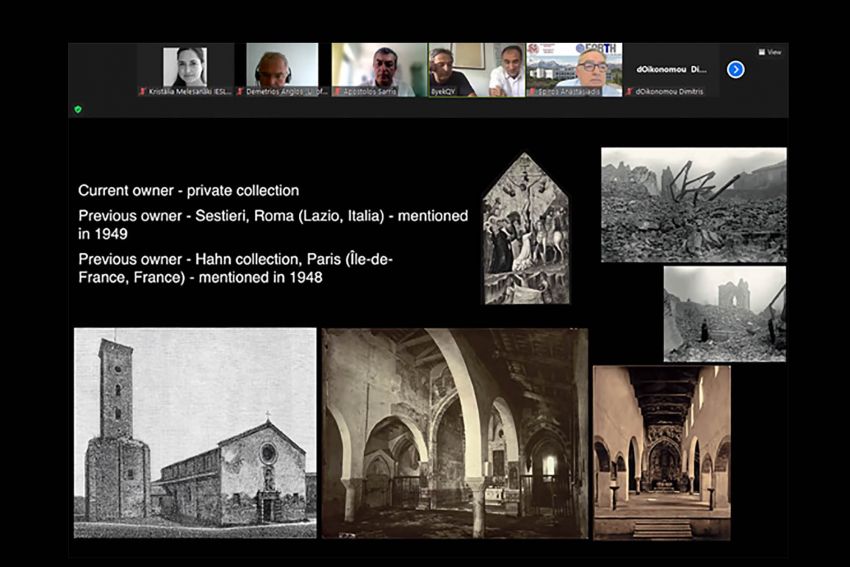Screen dimensions: 850x567
Task: Click 'Current owner - private collection' text
Action: tap(189, 191)
